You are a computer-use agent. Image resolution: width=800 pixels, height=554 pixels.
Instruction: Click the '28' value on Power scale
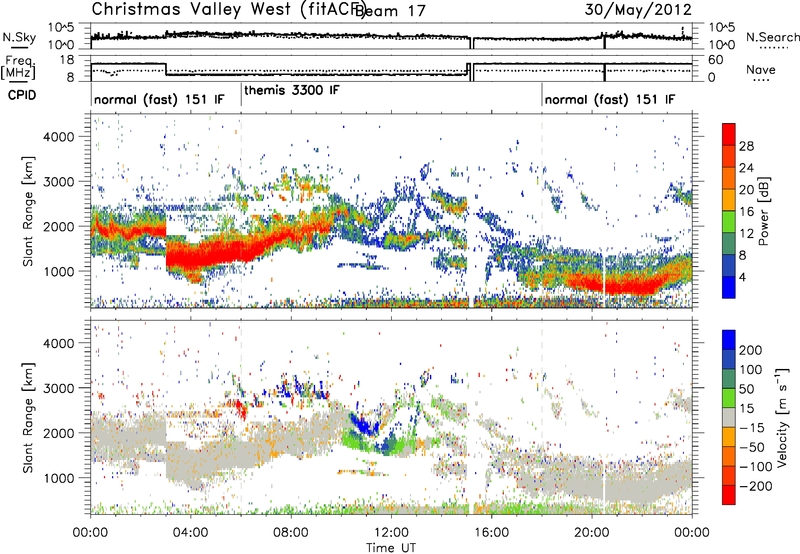746,146
